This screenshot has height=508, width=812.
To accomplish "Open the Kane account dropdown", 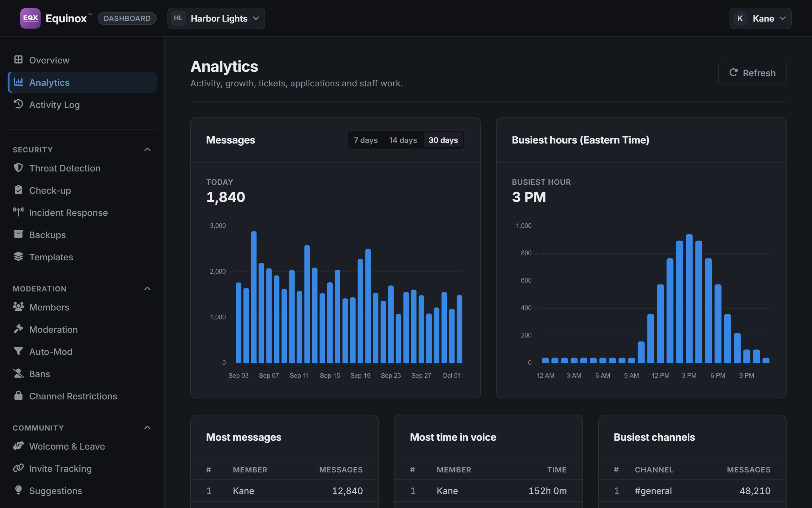I will pos(760,18).
